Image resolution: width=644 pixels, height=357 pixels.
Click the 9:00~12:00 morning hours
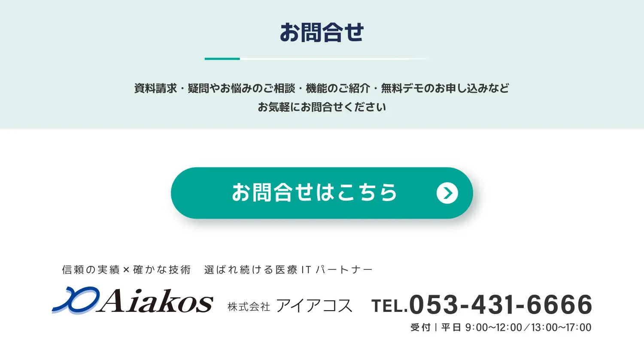494,327
